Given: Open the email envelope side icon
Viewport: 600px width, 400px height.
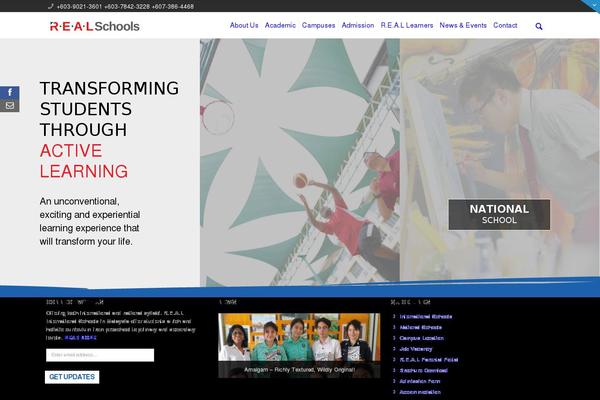Looking at the screenshot, I should click(10, 106).
